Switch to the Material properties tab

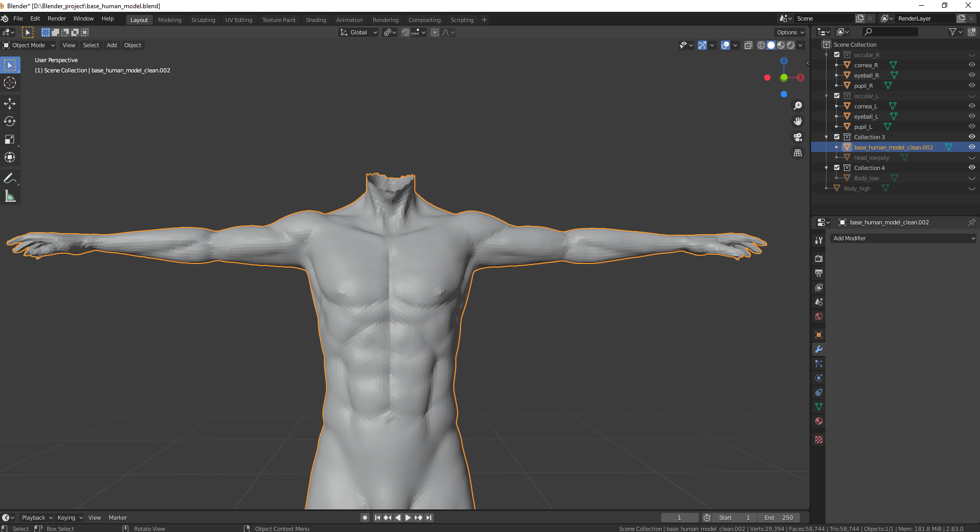(818, 421)
